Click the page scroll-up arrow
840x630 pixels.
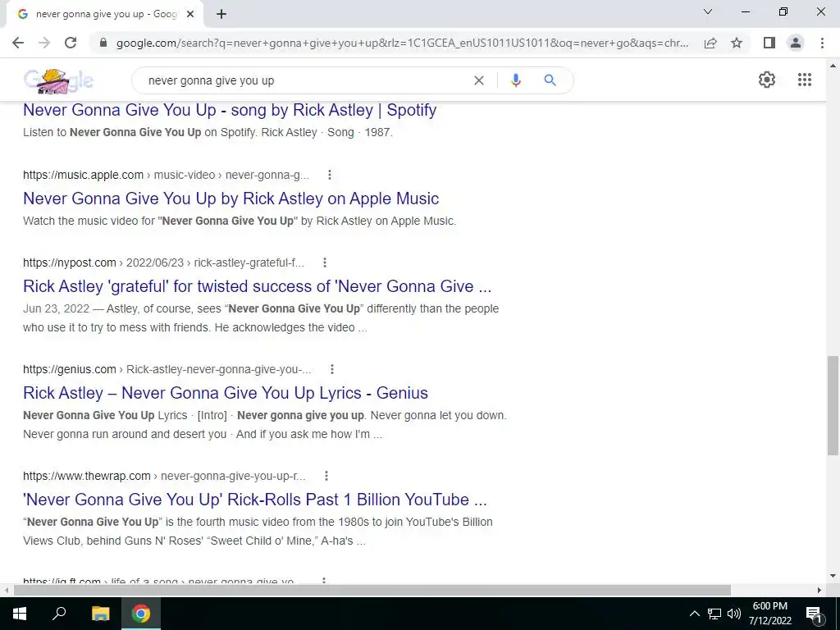pyautogui.click(x=833, y=66)
